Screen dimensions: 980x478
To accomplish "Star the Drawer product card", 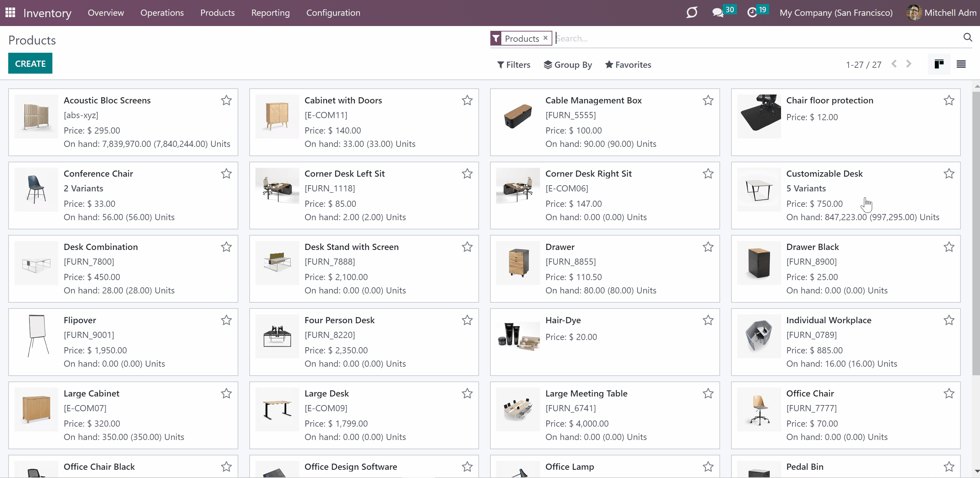I will [x=708, y=247].
